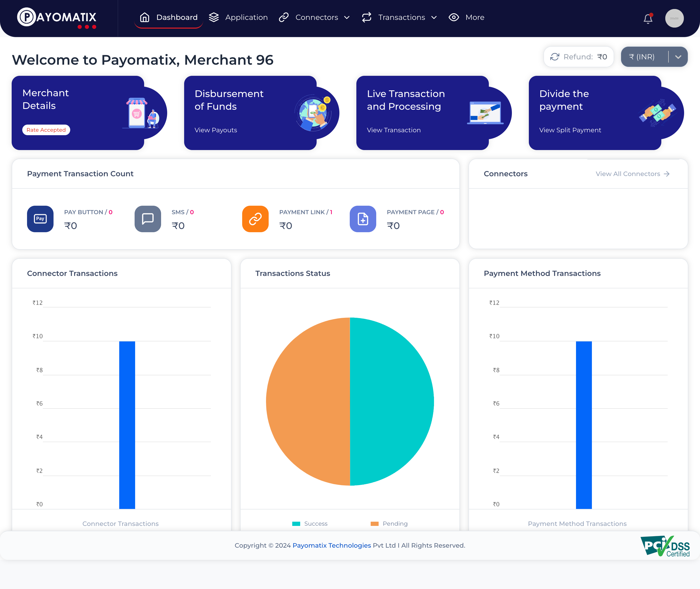
Task: Toggle the Connector Transactions chart legend label
Action: (121, 524)
